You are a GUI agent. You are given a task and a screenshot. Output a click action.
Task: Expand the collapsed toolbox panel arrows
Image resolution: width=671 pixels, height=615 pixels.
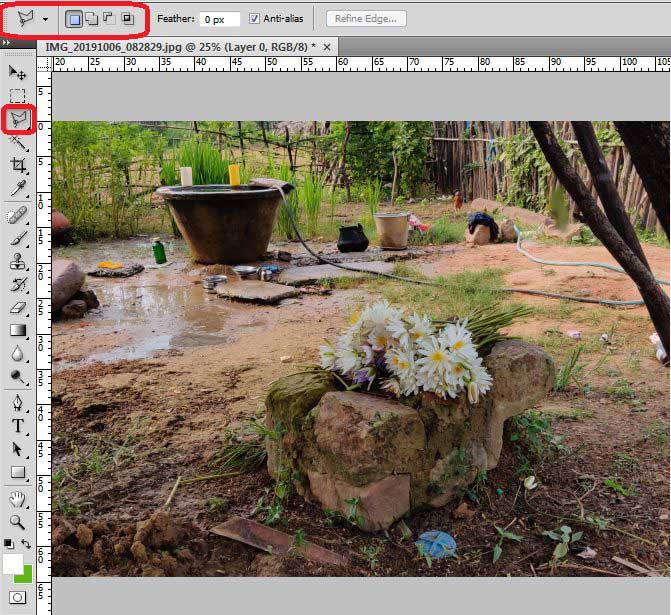click(x=6, y=42)
